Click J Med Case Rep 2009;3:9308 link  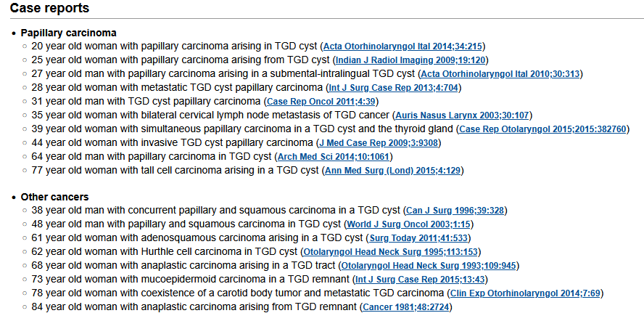click(x=379, y=143)
